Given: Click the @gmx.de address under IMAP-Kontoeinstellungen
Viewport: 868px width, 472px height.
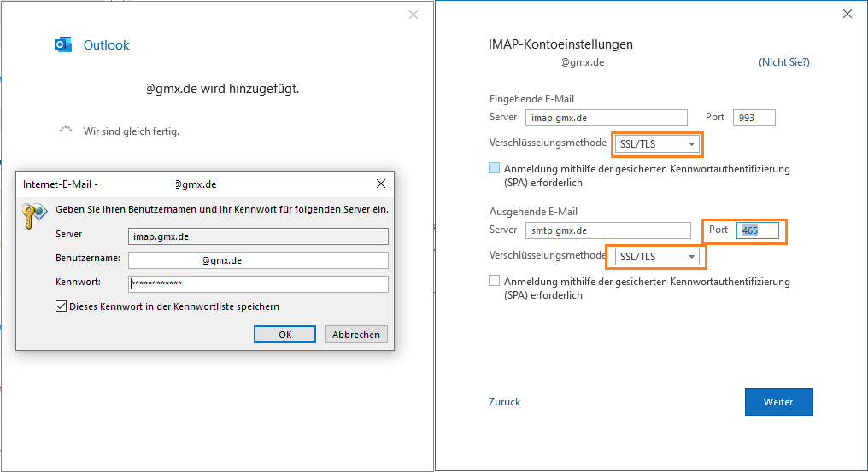Looking at the screenshot, I should point(583,62).
